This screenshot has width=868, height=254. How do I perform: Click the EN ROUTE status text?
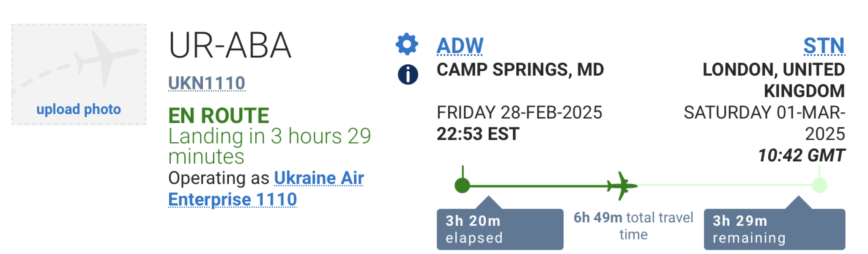coord(219,116)
